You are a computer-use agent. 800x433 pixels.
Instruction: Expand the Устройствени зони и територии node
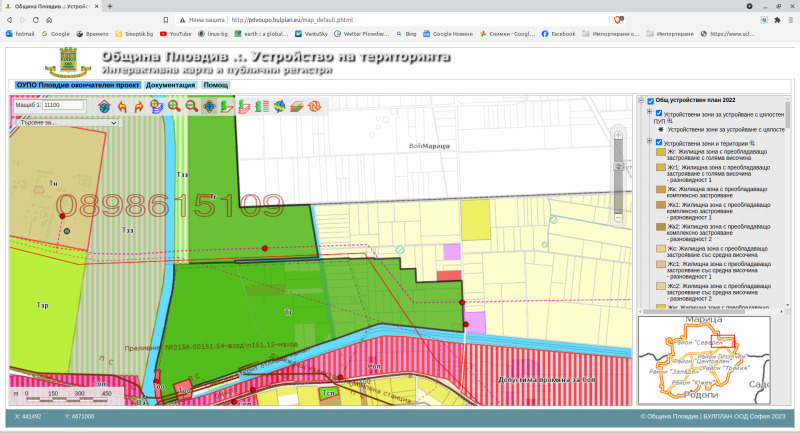pos(650,143)
